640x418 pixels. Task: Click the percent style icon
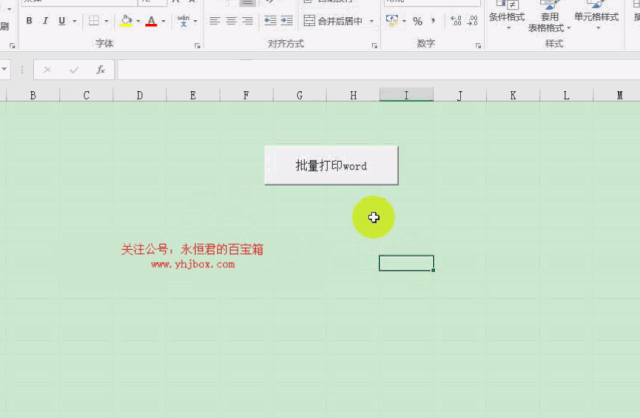pyautogui.click(x=417, y=21)
